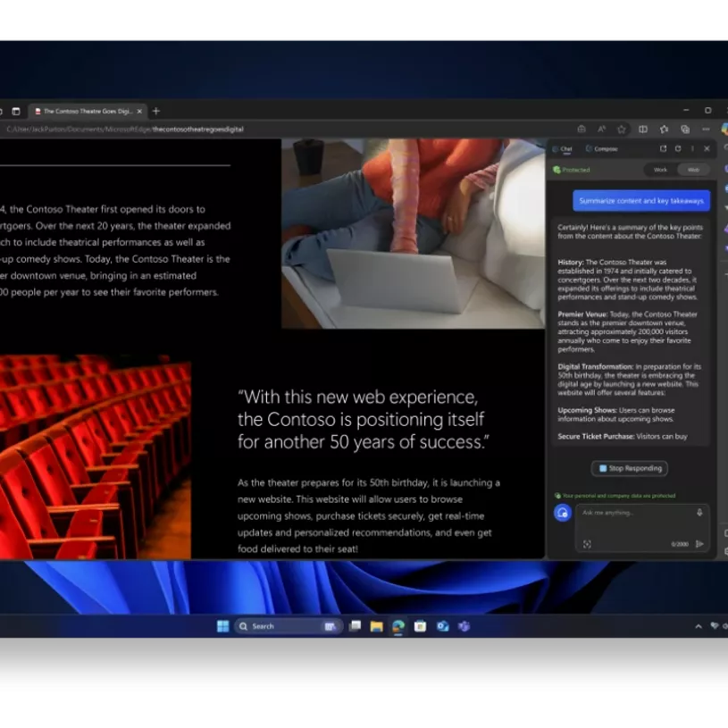Viewport: 728px width, 728px height.
Task: Click 'Your personal and company data are protected' text
Action: [618, 496]
